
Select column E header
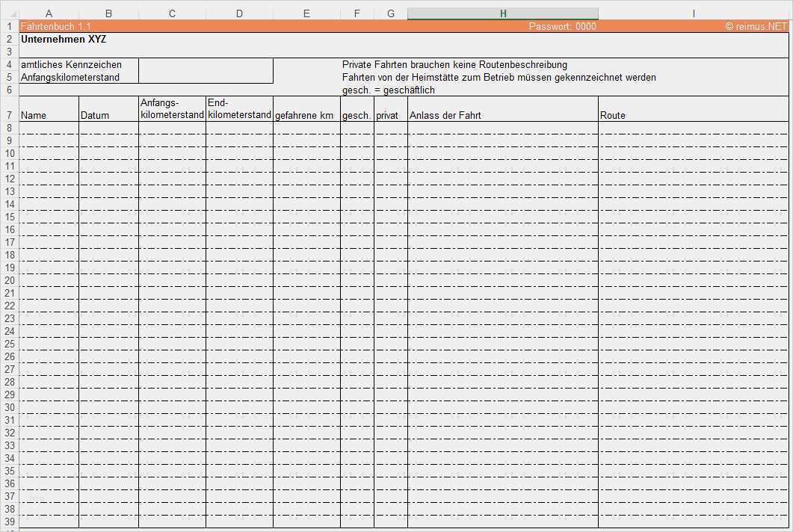tap(306, 13)
